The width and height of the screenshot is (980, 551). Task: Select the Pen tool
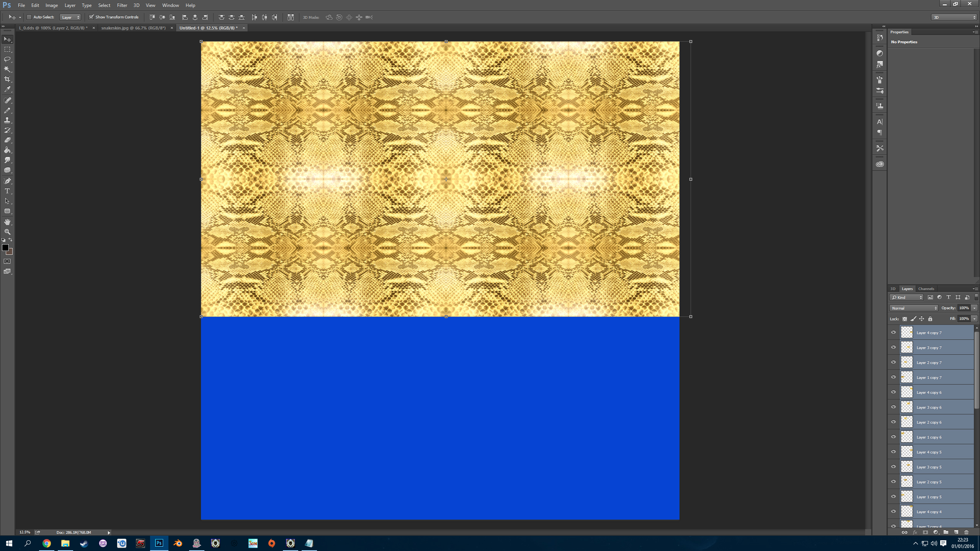[x=7, y=181]
